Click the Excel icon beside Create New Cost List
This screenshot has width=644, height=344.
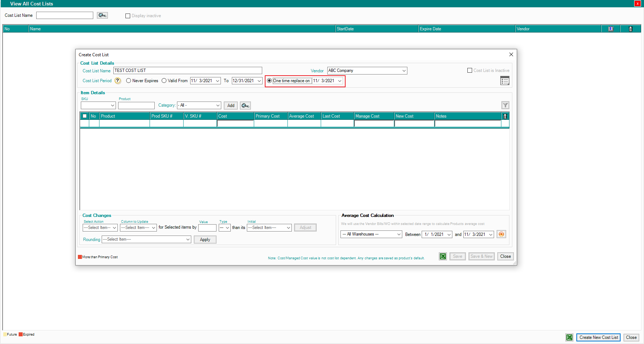click(569, 337)
